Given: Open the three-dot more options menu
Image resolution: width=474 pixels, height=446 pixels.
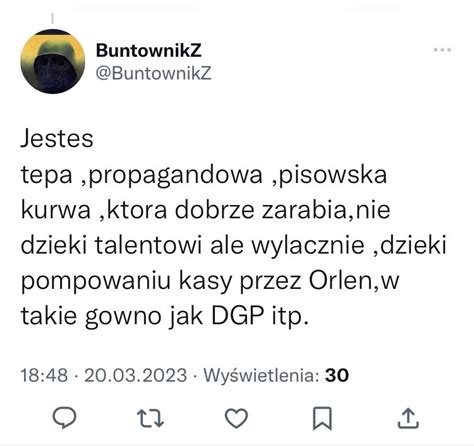Looking at the screenshot, I should tap(442, 50).
